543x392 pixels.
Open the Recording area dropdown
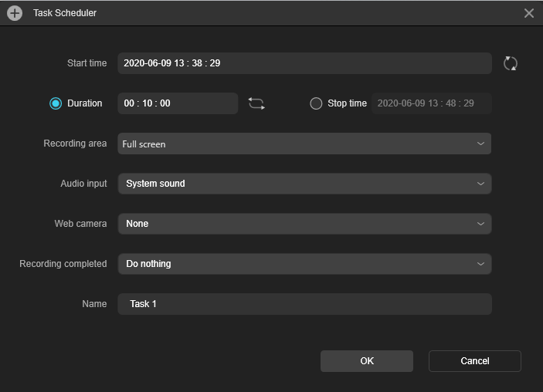point(304,144)
